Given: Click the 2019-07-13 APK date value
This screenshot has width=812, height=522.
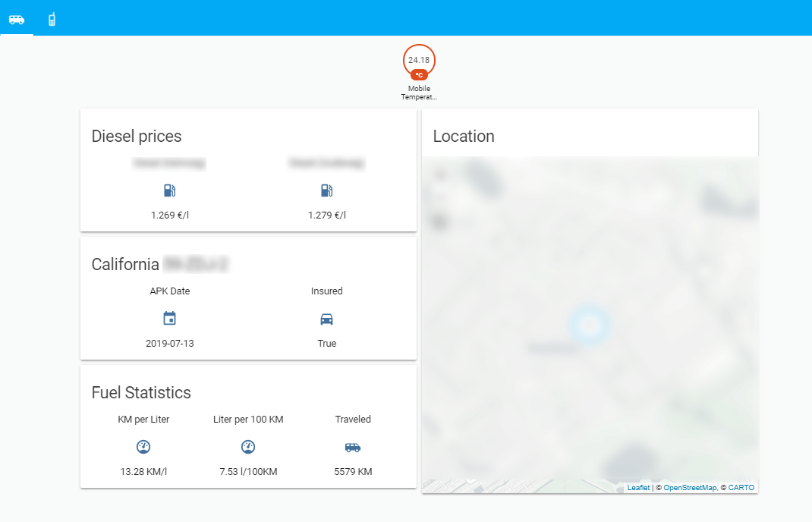Looking at the screenshot, I should point(170,344).
